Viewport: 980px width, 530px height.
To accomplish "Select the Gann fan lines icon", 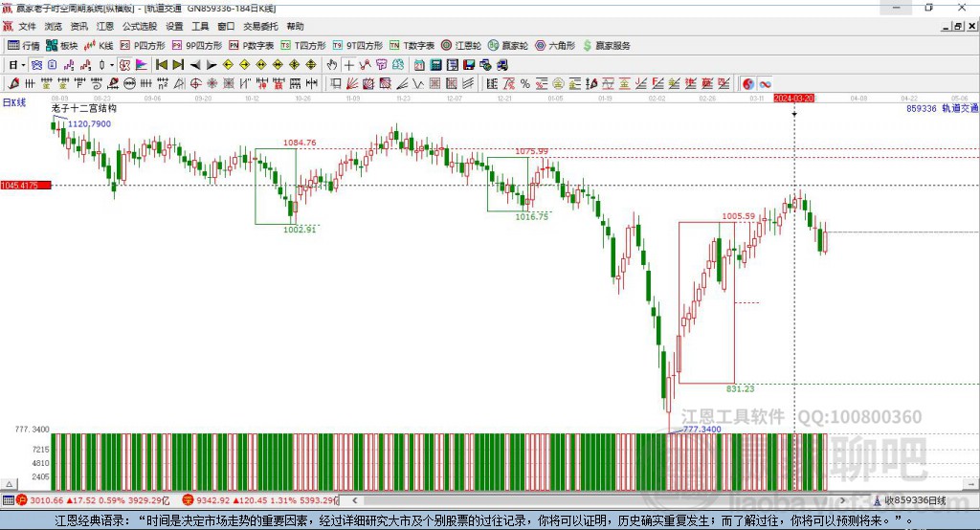I will (x=352, y=83).
